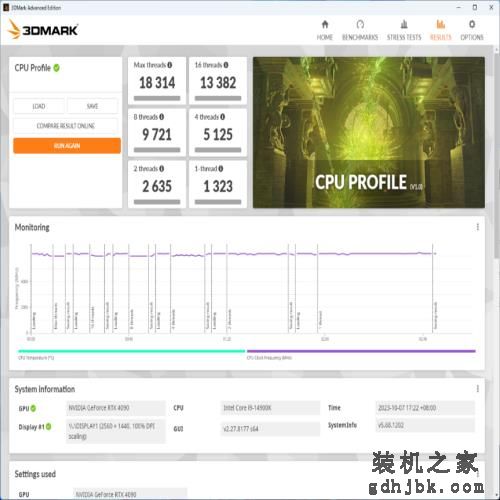Screen dimensions: 500x500
Task: Open the Stress Tests icon
Action: [x=404, y=24]
